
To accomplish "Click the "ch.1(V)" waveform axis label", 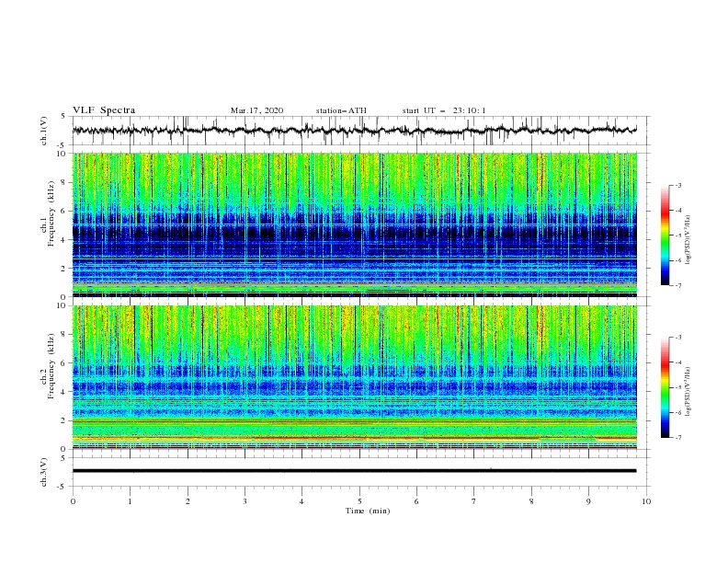I will [44, 131].
